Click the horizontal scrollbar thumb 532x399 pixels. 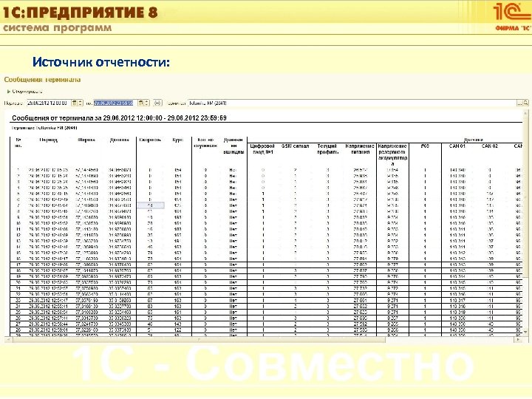tap(199, 339)
